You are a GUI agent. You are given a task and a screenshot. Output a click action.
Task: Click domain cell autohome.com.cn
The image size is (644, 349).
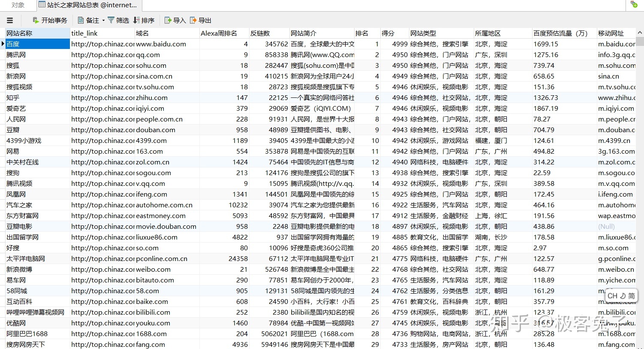167,205
